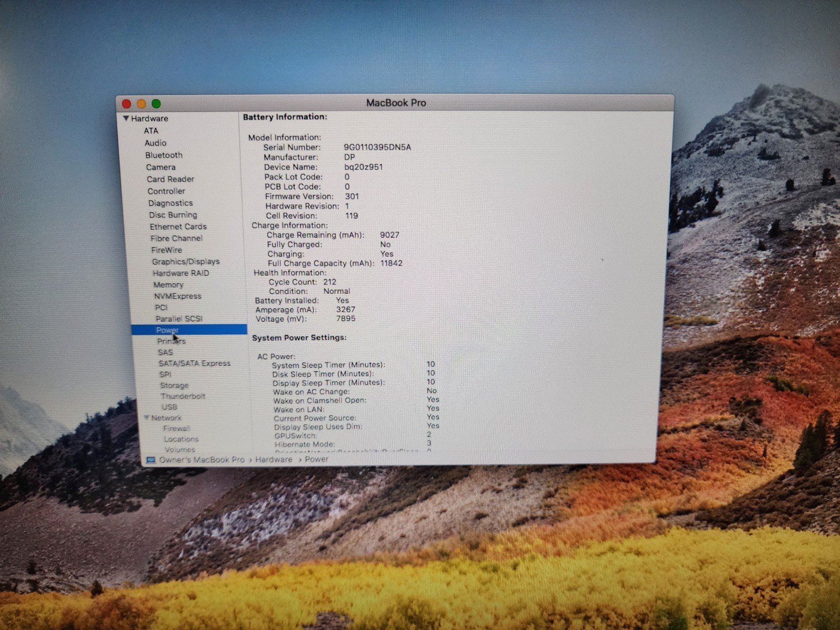
Task: Select PCI in the sidebar
Action: [162, 308]
